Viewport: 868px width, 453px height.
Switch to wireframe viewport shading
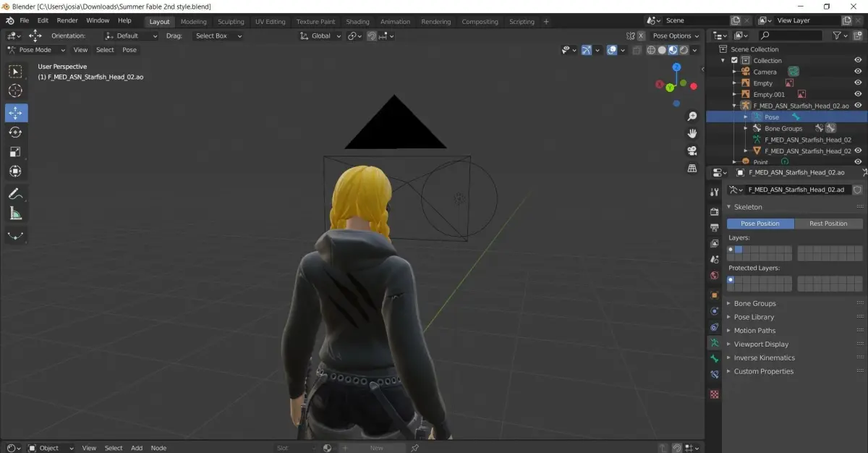coord(651,50)
